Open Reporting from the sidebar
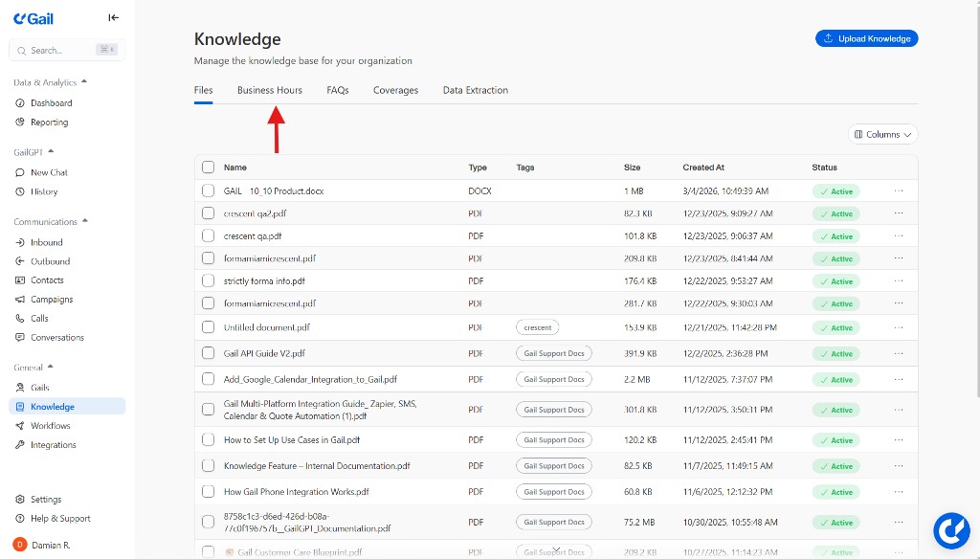980x559 pixels. click(49, 123)
